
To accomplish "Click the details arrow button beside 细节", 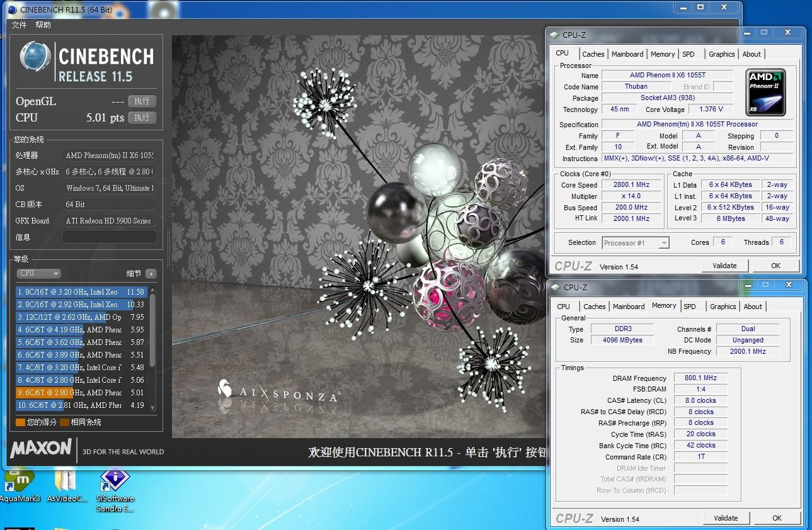I will (x=151, y=273).
